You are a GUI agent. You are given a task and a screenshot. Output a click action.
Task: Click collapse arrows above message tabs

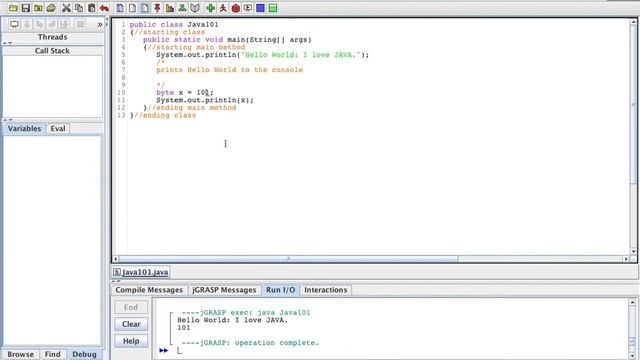(x=116, y=281)
